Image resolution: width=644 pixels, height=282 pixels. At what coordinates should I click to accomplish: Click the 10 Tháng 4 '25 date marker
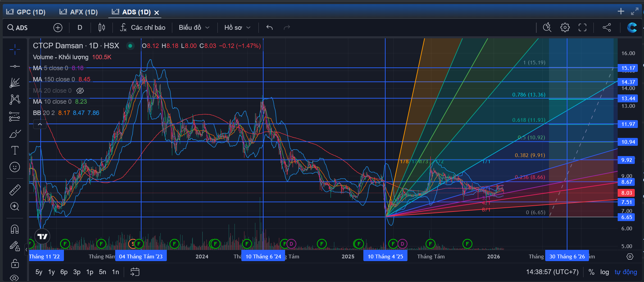pos(385,257)
